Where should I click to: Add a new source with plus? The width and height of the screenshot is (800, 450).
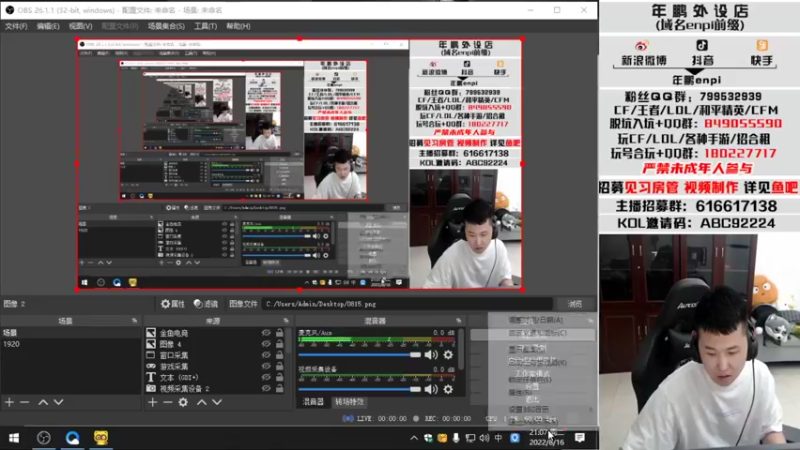(153, 402)
